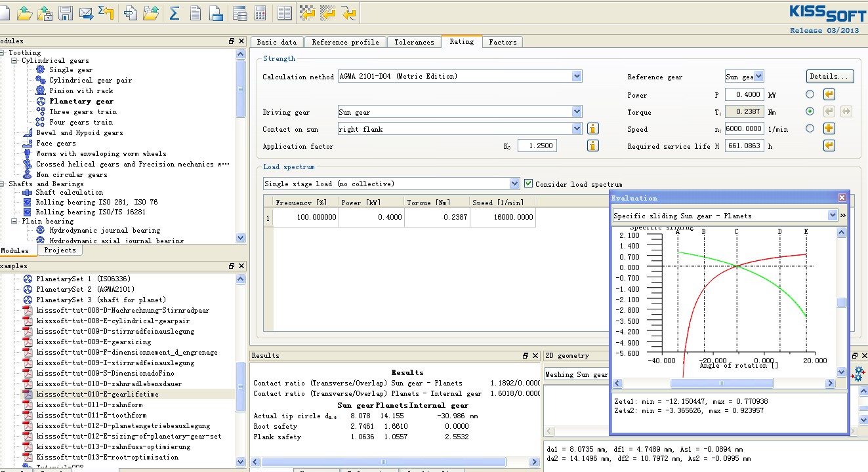Open the Meshing Sun gear dropdown in 2D geometry
The image size is (868, 472).
[x=577, y=374]
